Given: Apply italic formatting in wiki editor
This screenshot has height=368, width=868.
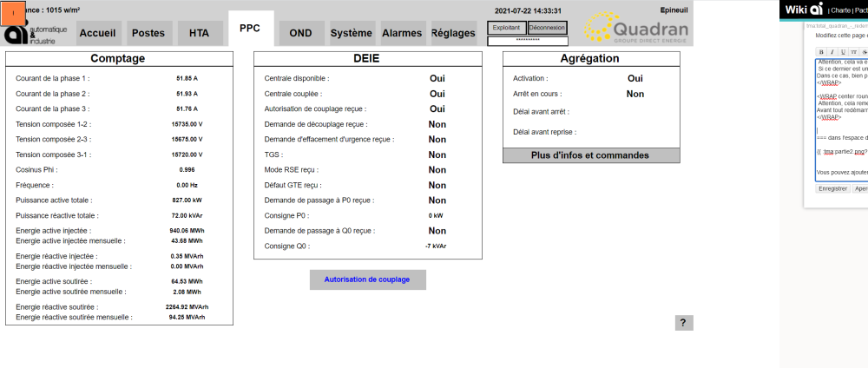Looking at the screenshot, I should click(832, 52).
